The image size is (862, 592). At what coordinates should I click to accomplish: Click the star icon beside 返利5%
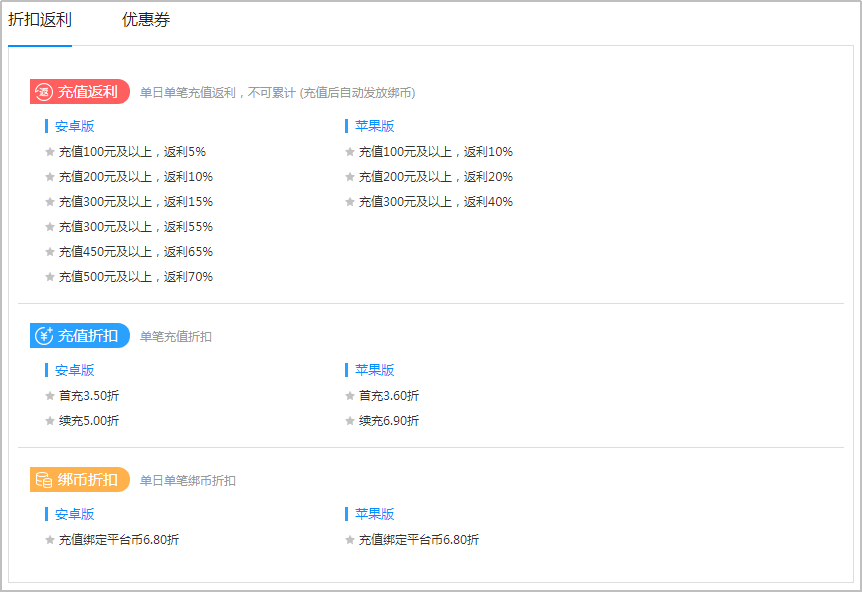pos(49,152)
